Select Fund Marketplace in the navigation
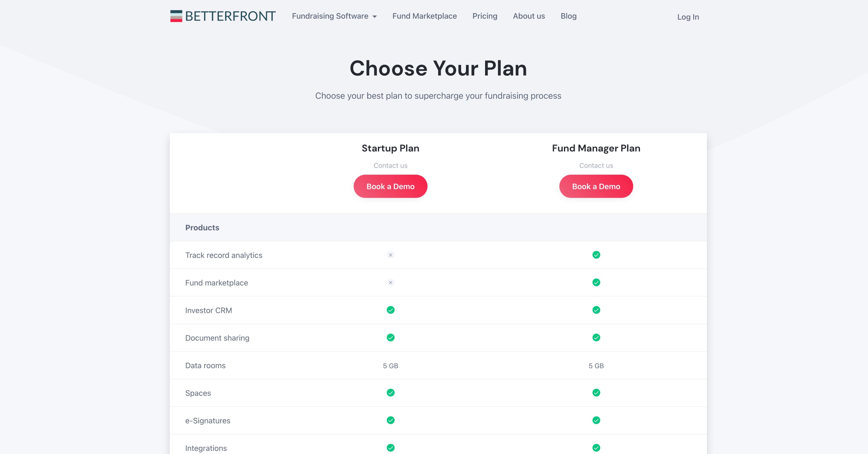868x454 pixels. 424,16
